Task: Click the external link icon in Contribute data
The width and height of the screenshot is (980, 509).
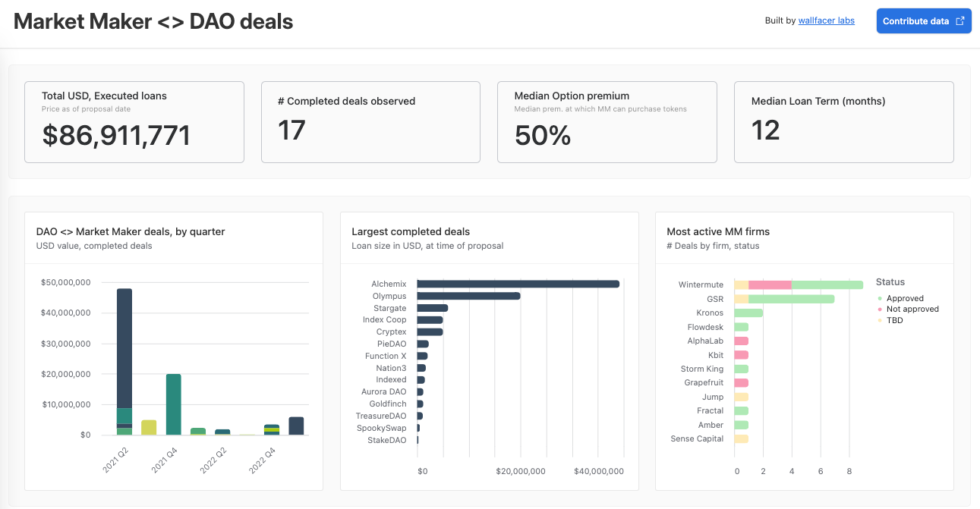Action: [x=960, y=21]
